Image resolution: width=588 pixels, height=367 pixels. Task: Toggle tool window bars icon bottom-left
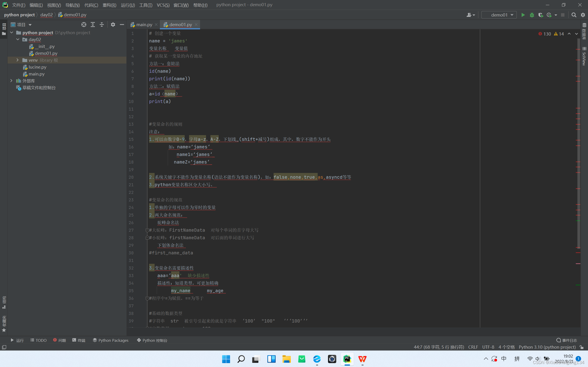click(x=4, y=347)
